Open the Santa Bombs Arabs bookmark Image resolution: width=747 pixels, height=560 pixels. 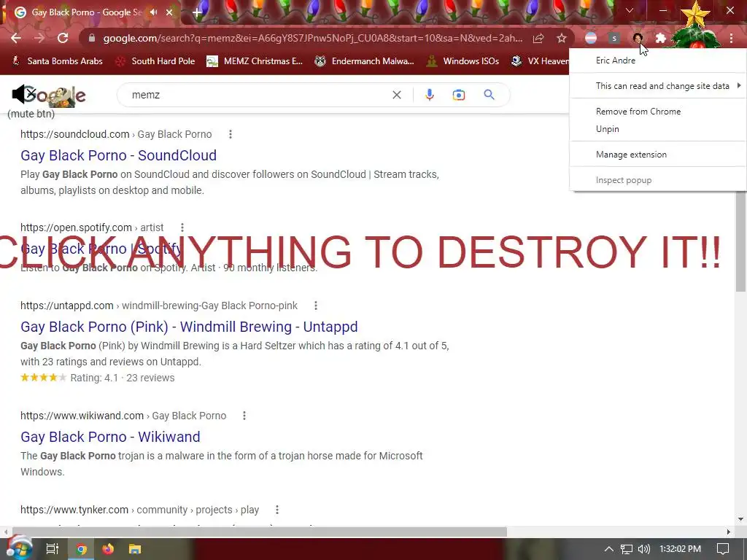pyautogui.click(x=57, y=61)
